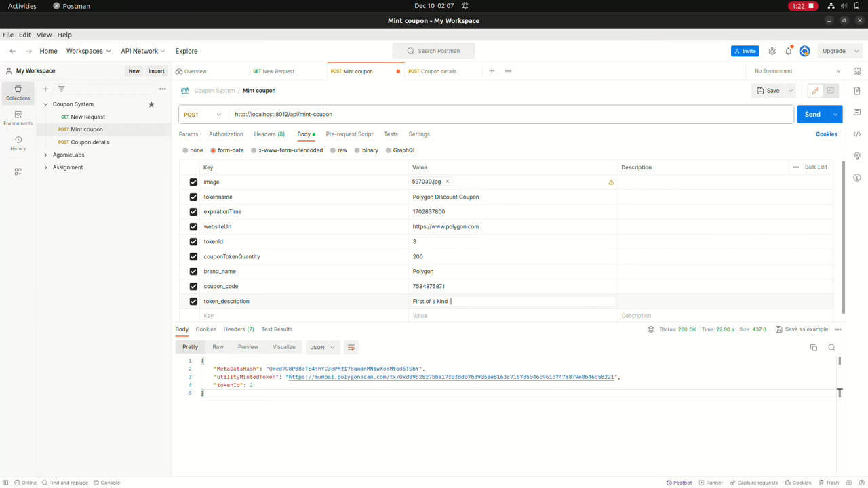Collapse the Coupon System collection

pyautogui.click(x=45, y=104)
